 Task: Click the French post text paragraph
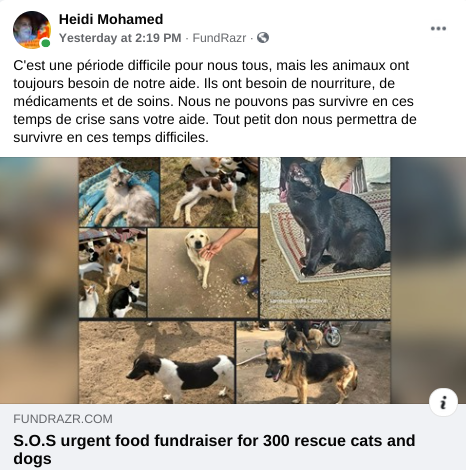coord(215,101)
